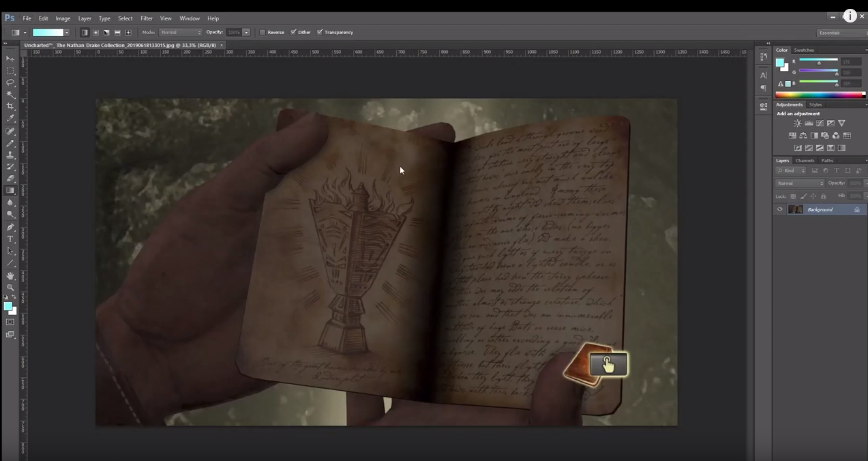This screenshot has width=868, height=461.
Task: Click the R channel slider
Action: (818, 61)
